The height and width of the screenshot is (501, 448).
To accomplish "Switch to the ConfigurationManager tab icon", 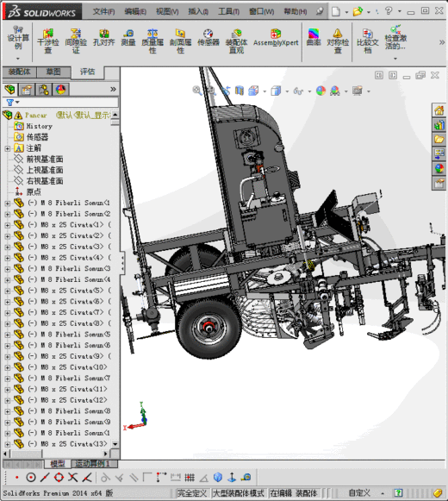I will click(x=43, y=90).
